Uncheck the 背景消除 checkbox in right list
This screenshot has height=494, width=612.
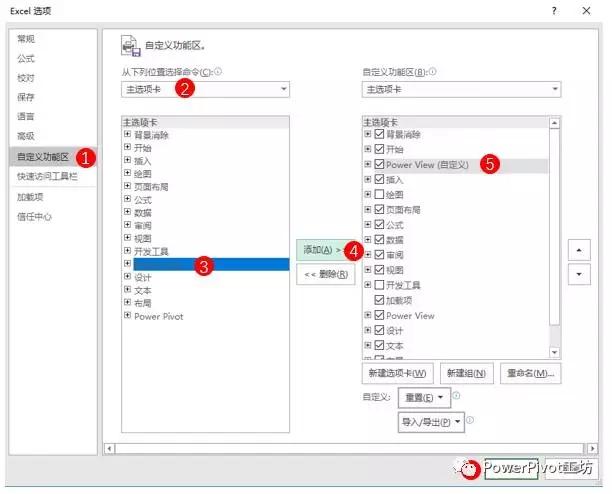[379, 134]
